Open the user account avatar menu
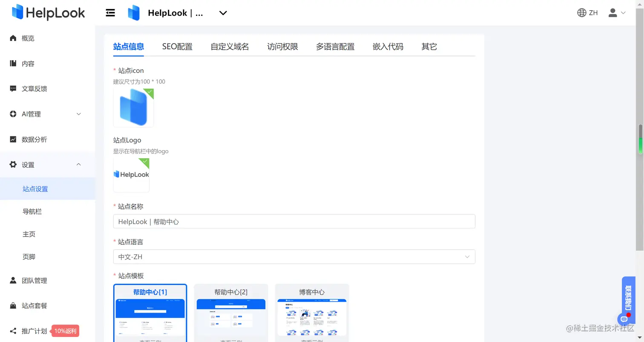Viewport: 644px width, 342px height. tap(613, 13)
